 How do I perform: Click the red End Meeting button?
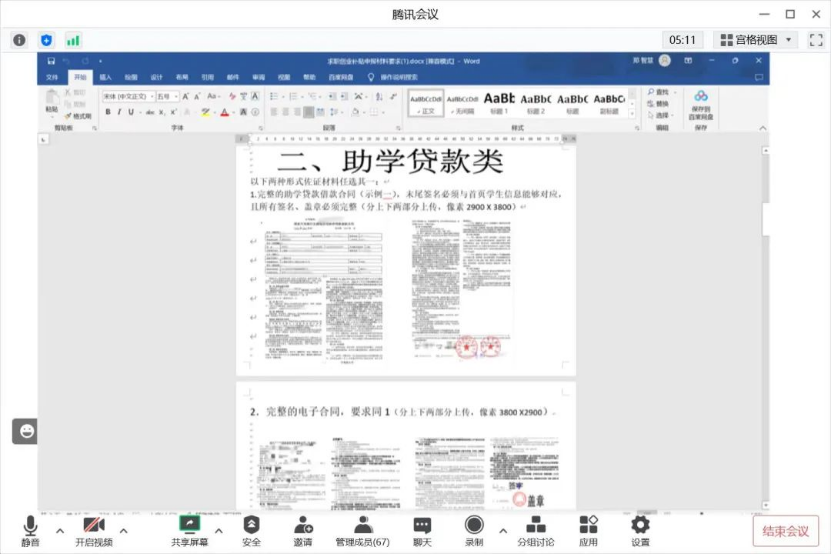pos(785,531)
